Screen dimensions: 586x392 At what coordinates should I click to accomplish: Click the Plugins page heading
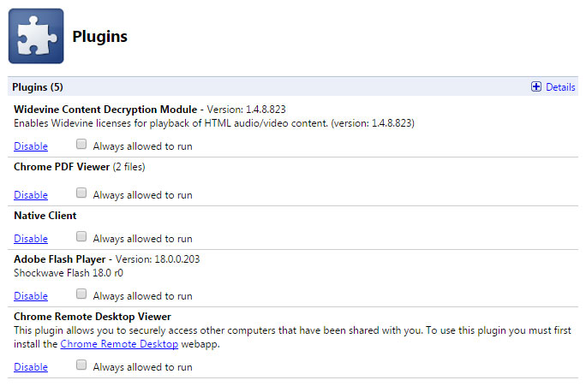[99, 37]
